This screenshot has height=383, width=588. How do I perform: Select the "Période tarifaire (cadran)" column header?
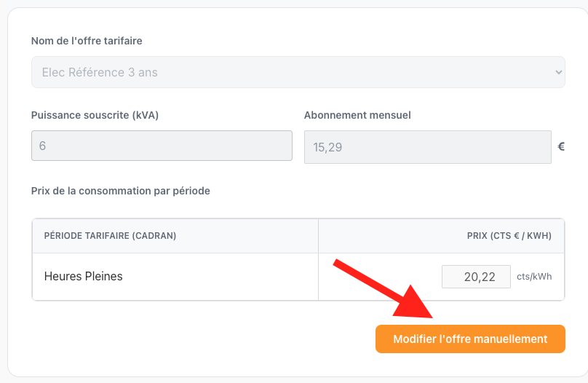coord(110,236)
